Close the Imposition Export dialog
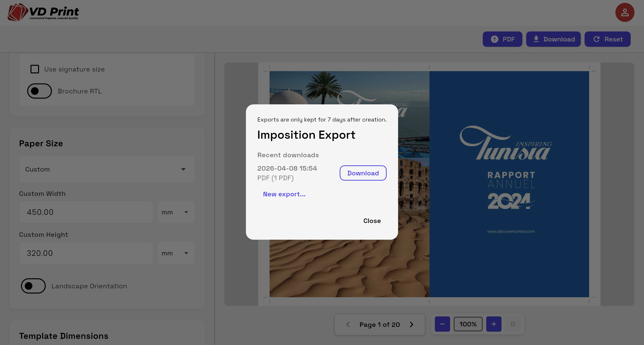The image size is (644, 345). pyautogui.click(x=372, y=221)
